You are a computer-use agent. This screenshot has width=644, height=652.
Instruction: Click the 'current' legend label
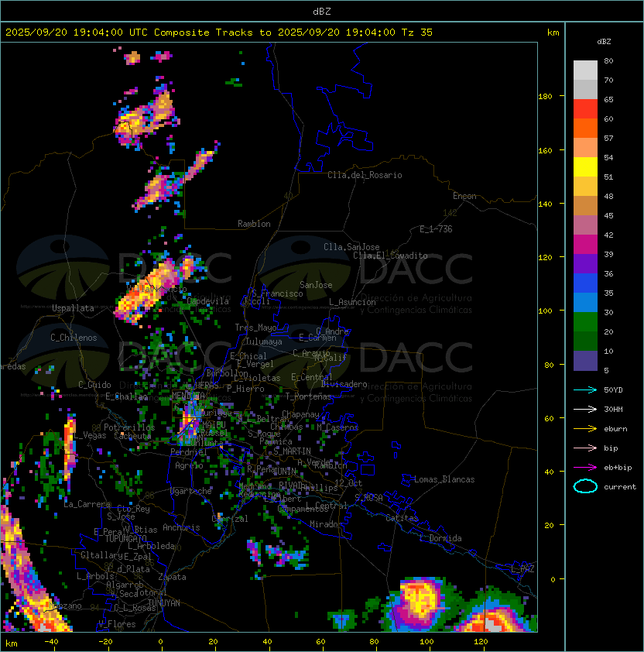pyautogui.click(x=620, y=487)
